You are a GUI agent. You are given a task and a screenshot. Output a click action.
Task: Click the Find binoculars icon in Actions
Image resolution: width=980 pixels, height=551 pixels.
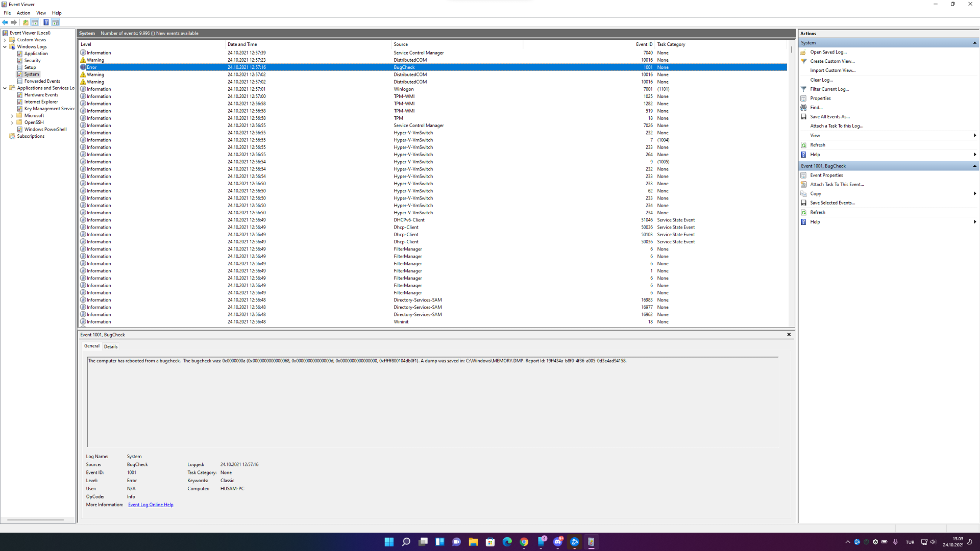pyautogui.click(x=803, y=108)
